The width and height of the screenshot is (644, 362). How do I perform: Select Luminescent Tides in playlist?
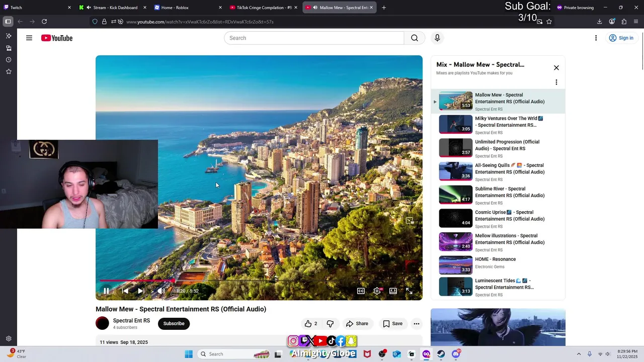coord(498,287)
